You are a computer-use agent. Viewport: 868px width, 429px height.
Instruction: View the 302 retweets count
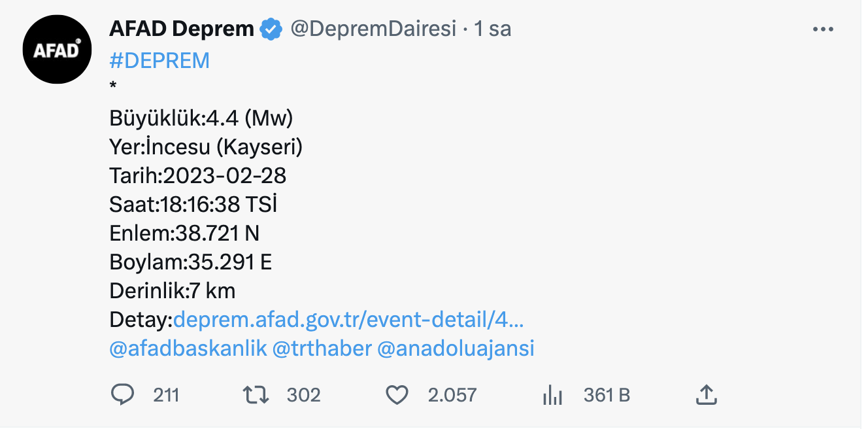(x=303, y=394)
